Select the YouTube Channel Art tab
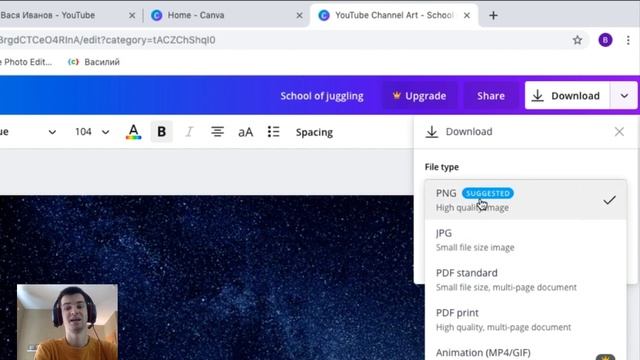The image size is (640, 360). (393, 16)
